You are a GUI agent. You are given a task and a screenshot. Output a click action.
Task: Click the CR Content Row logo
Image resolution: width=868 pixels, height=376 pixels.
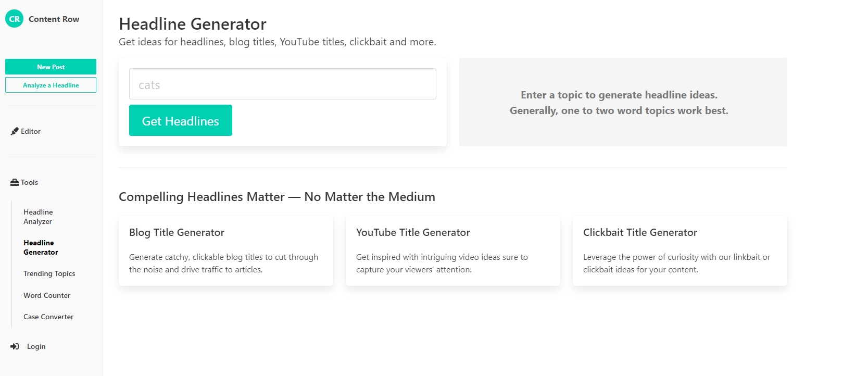click(x=14, y=19)
